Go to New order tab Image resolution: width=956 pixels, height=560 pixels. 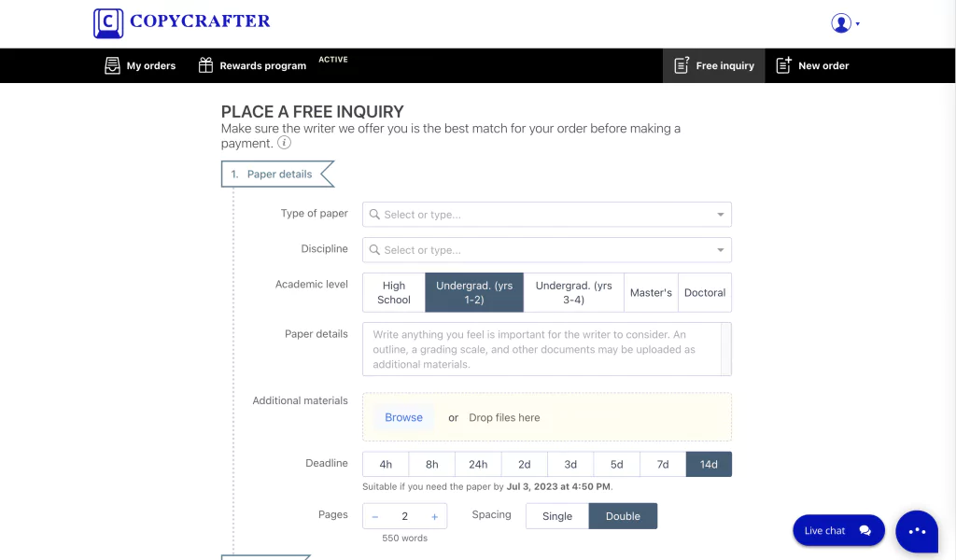pyautogui.click(x=812, y=66)
